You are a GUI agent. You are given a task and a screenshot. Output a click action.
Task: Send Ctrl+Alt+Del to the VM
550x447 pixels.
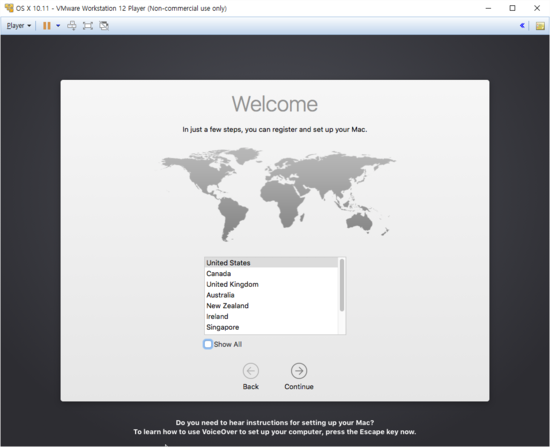click(x=72, y=26)
